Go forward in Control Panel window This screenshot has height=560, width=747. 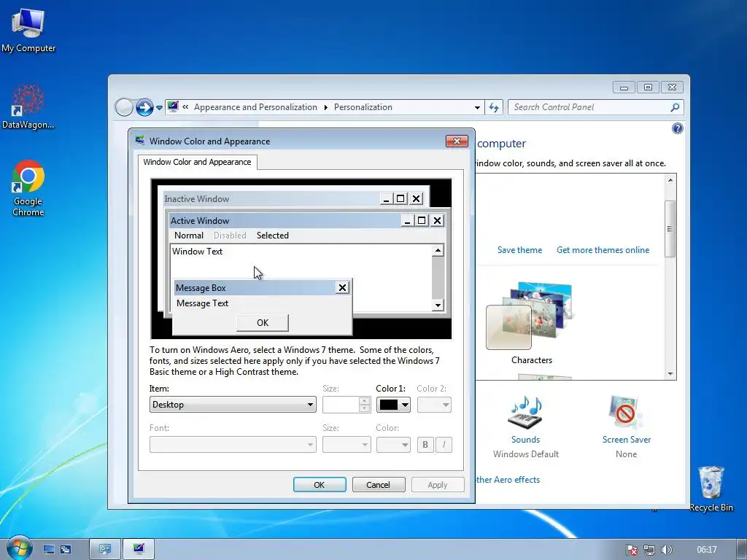tap(144, 107)
